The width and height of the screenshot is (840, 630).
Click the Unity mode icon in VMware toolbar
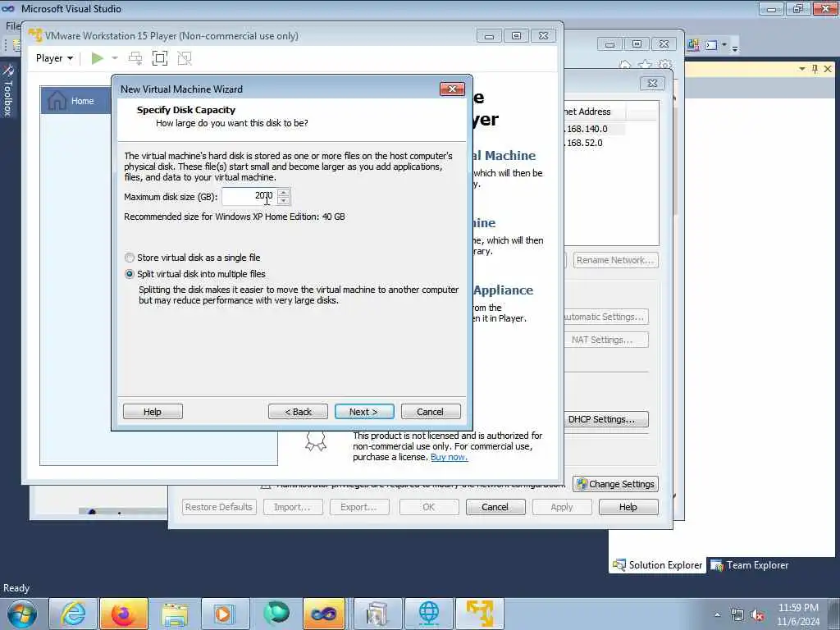[x=185, y=58]
